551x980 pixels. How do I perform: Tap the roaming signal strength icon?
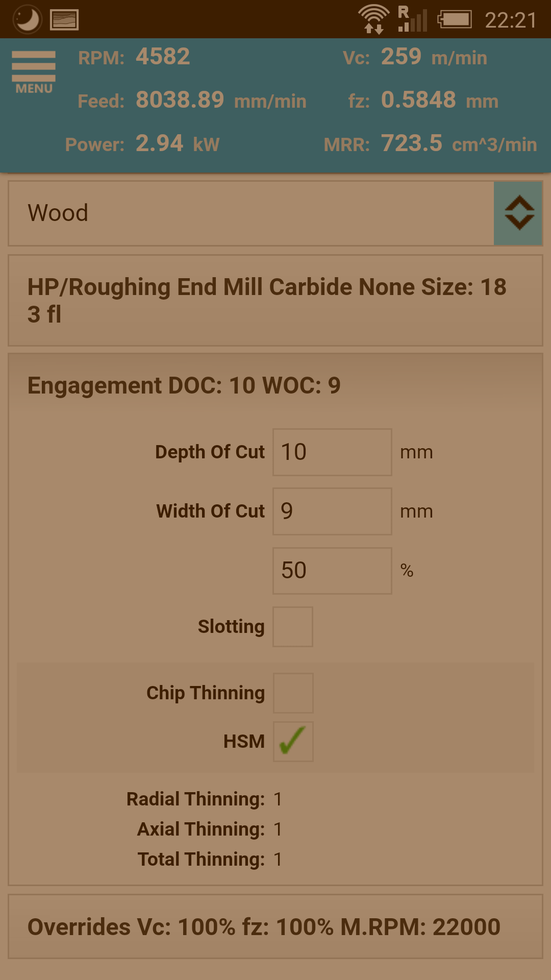(412, 19)
